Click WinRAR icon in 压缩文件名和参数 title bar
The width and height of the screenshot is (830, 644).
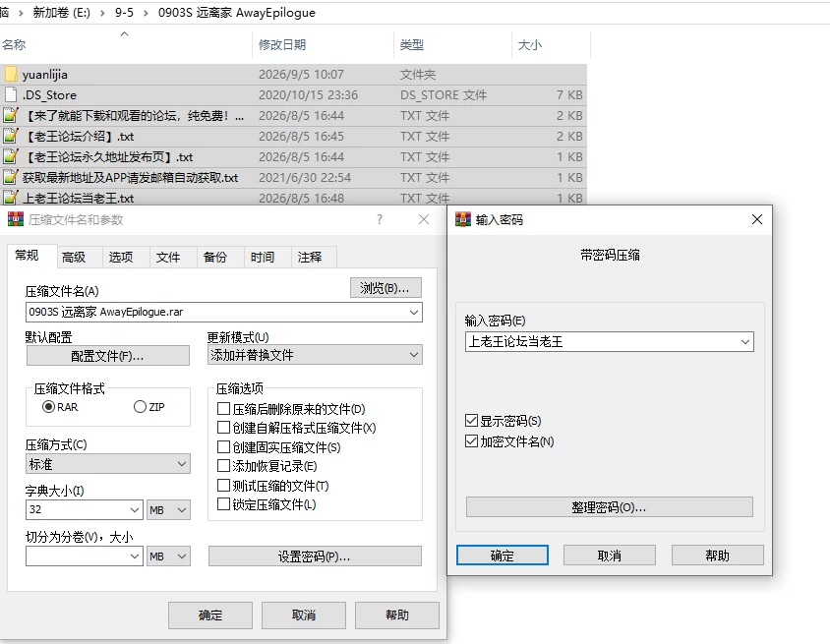16,219
